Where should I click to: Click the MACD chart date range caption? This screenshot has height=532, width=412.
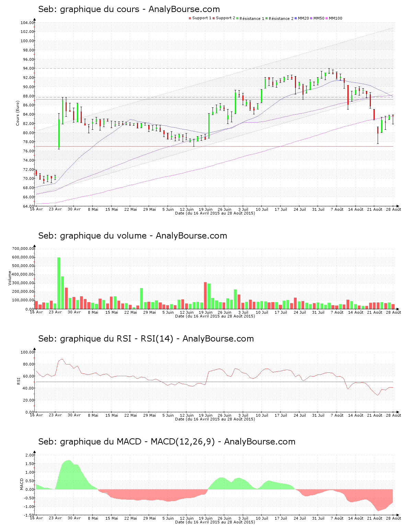215,522
